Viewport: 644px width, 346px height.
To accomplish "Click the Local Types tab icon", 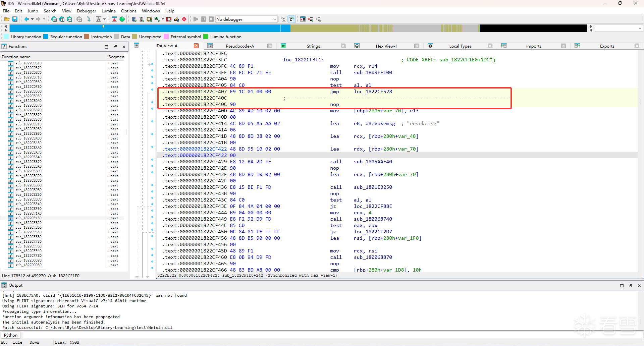I will click(430, 46).
